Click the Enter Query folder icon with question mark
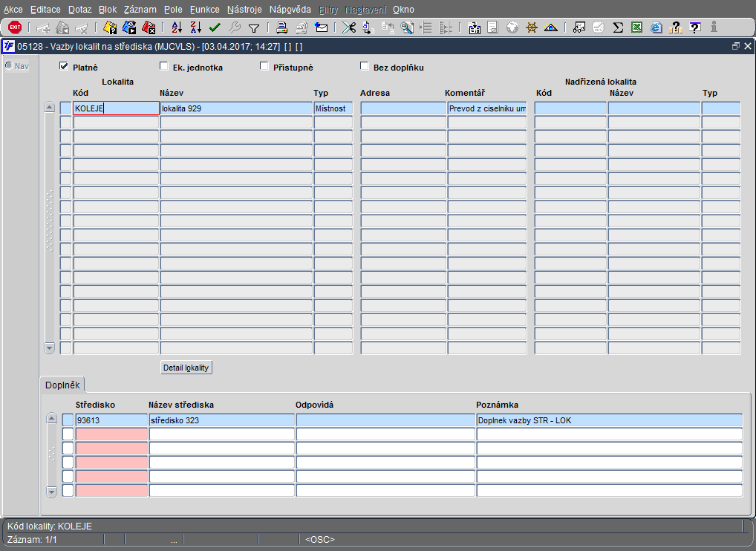 coord(110,27)
